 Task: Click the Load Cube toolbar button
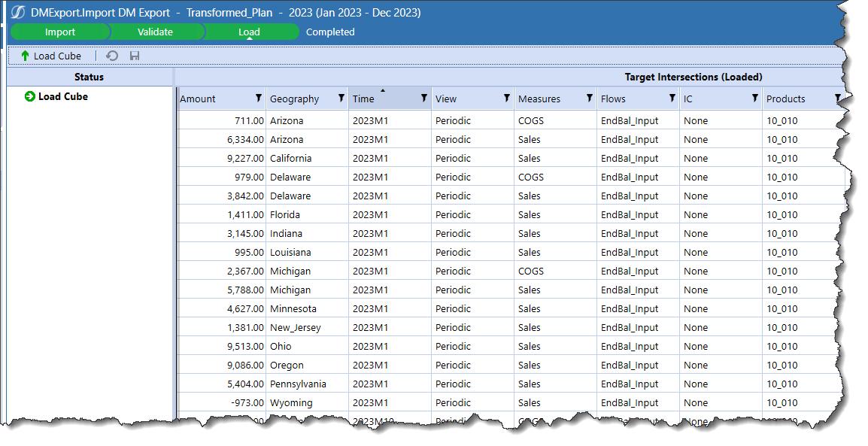tap(51, 56)
